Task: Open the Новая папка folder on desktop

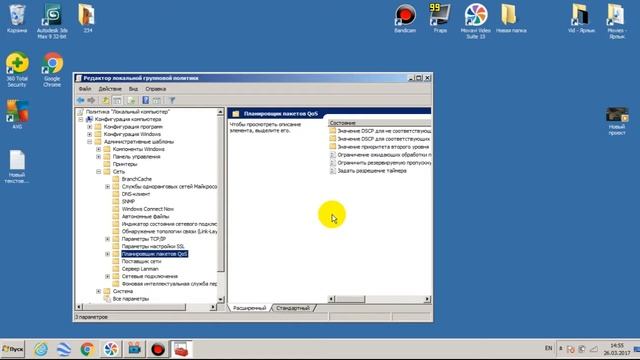Action: (511, 19)
